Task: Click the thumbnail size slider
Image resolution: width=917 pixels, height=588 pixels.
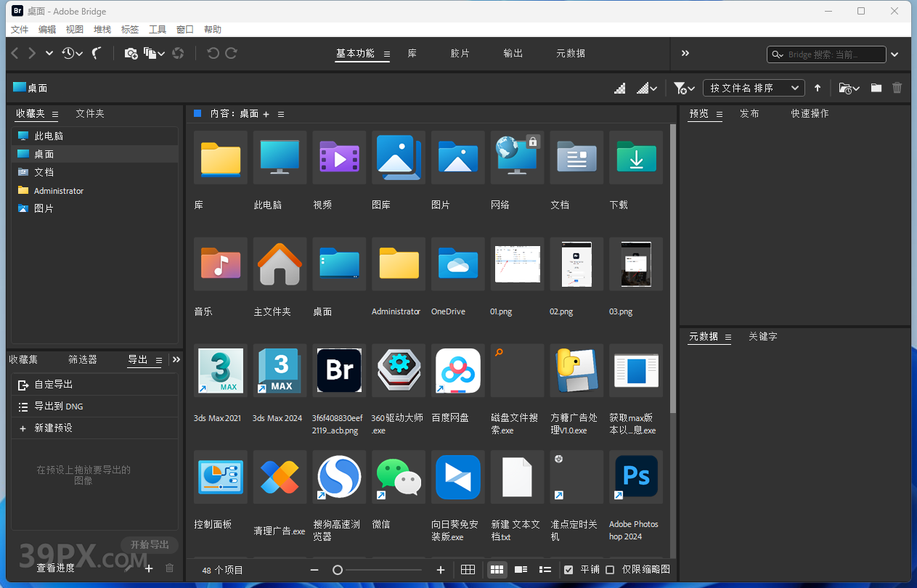Action: (378, 570)
